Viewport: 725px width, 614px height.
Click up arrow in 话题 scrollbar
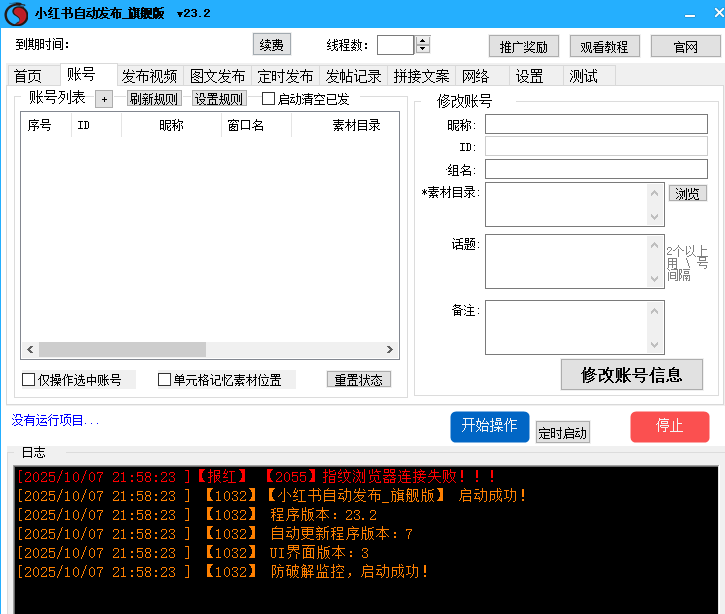[654, 245]
